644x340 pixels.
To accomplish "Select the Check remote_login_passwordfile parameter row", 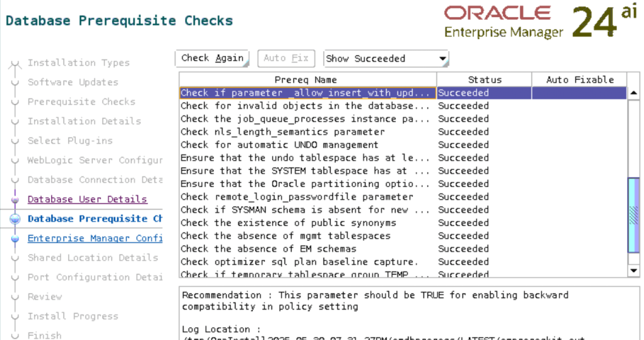I will click(x=297, y=197).
